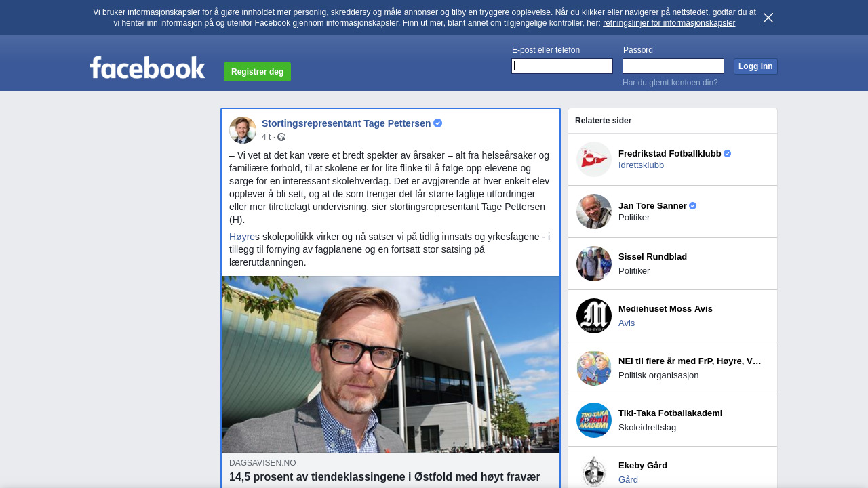
Task: Open Fredrikstad Fotballklubb page logo
Action: (x=594, y=159)
